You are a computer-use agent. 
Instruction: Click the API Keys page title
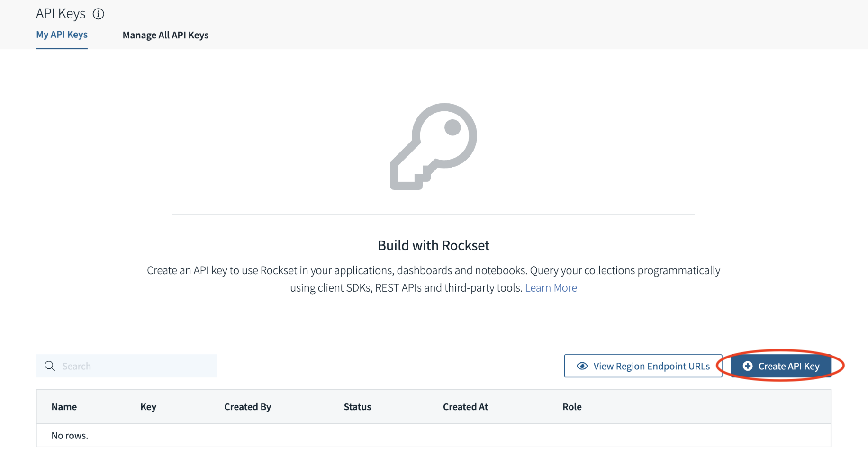point(61,14)
